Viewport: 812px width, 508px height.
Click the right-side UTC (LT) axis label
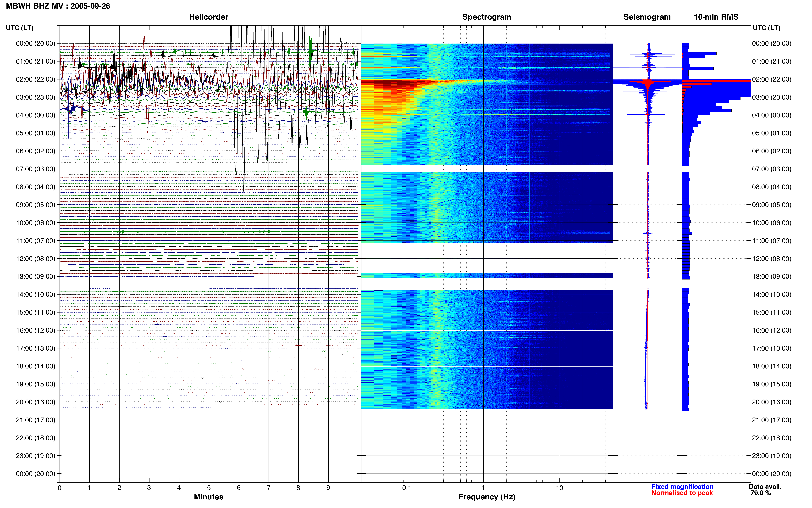pos(767,28)
